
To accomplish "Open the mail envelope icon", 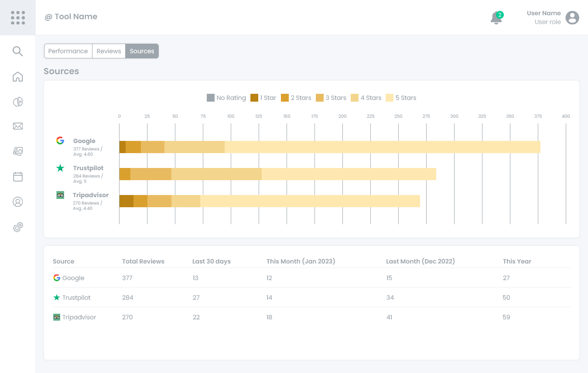I will (17, 127).
